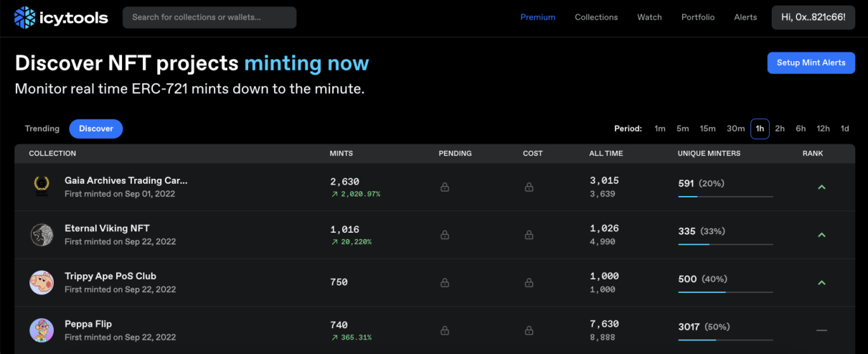Switch to the Trending tab
The image size is (868, 354).
[42, 129]
